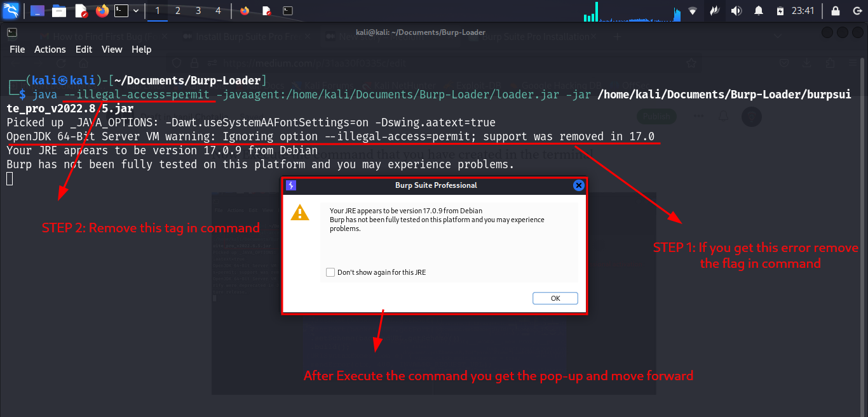Click the OpenJDK 64-Bit Server VM warning line
Viewport: 868px width, 417px height.
point(330,136)
